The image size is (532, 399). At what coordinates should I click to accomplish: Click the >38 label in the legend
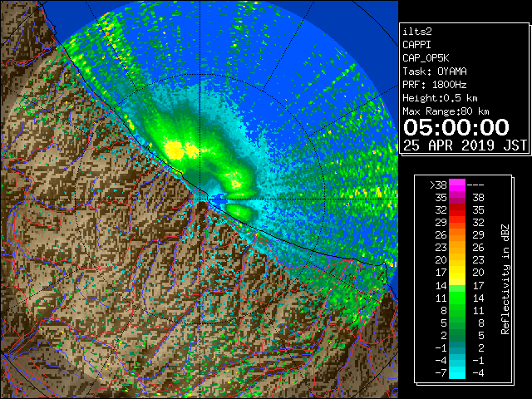[x=438, y=185]
